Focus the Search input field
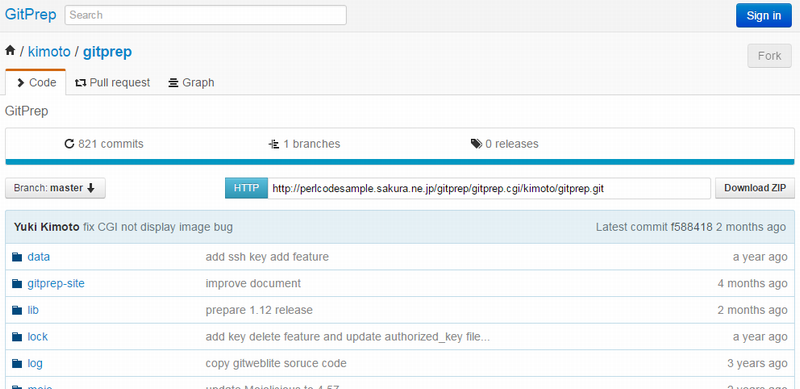 (206, 15)
